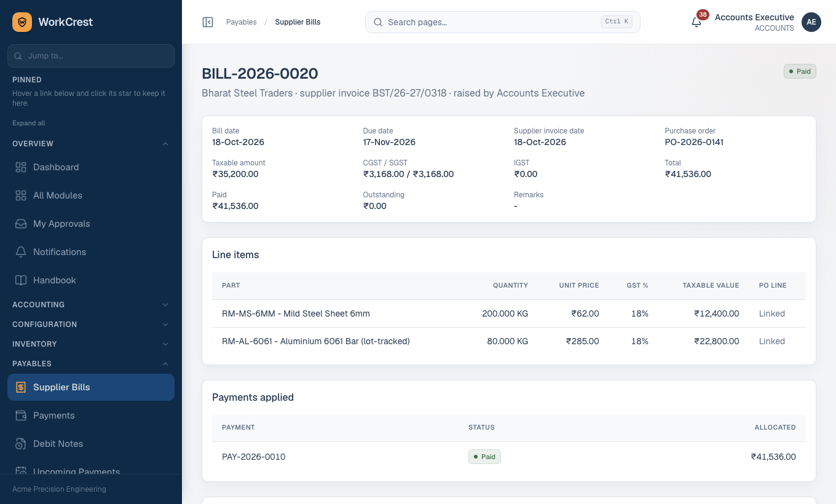Click purchase order PO-2026-0141
836x504 pixels.
click(x=694, y=142)
